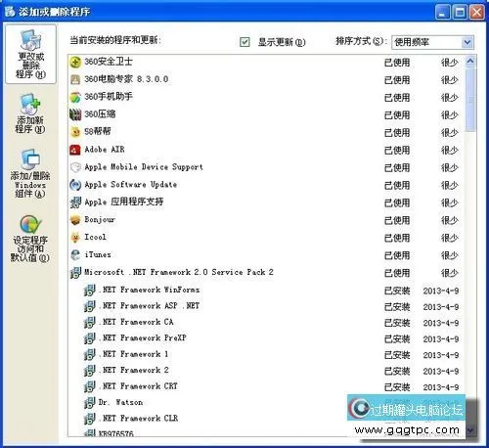Click the 显示更新 (D) label text

[282, 42]
